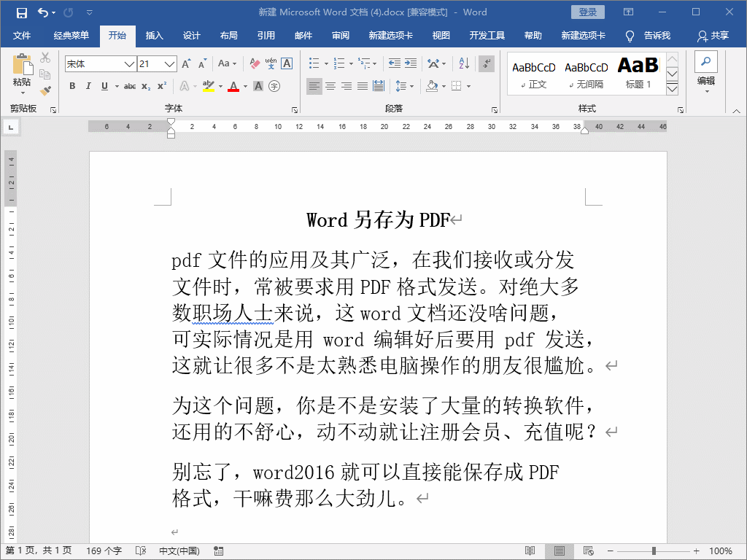Open the bullet list dropdown arrow
747x560 pixels.
pyautogui.click(x=326, y=63)
